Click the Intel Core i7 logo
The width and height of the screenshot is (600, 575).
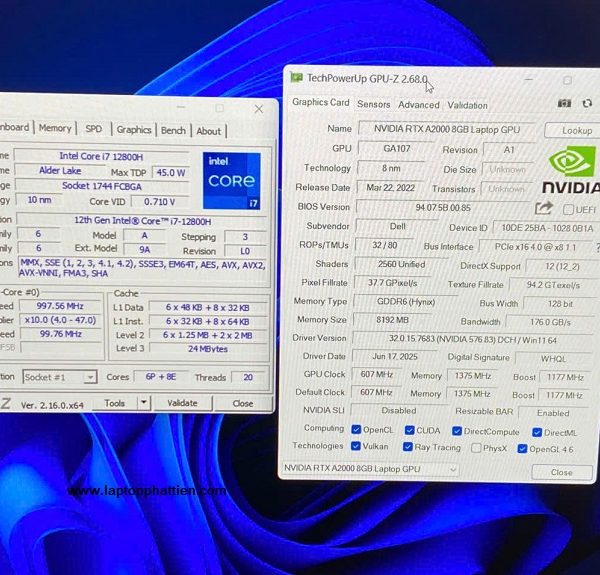coord(231,180)
